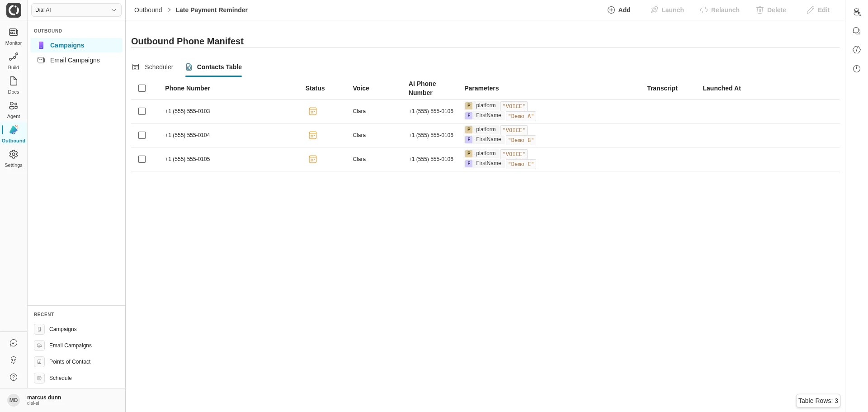Click the Parameters column header
This screenshot has height=412, width=868.
(x=481, y=88)
